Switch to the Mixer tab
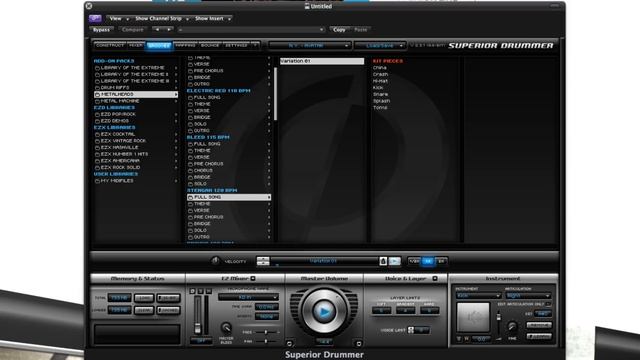This screenshot has height=360, width=640. pyautogui.click(x=136, y=45)
